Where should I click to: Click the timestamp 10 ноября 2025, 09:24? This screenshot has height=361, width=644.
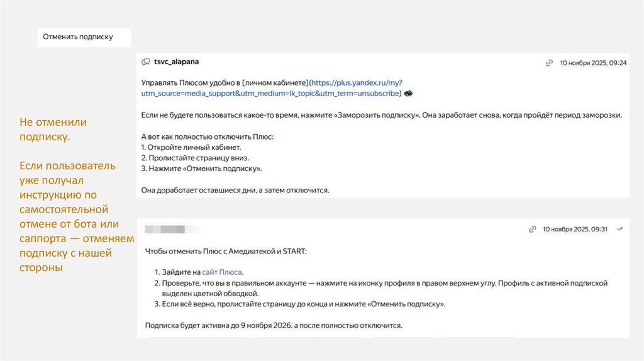(x=593, y=63)
